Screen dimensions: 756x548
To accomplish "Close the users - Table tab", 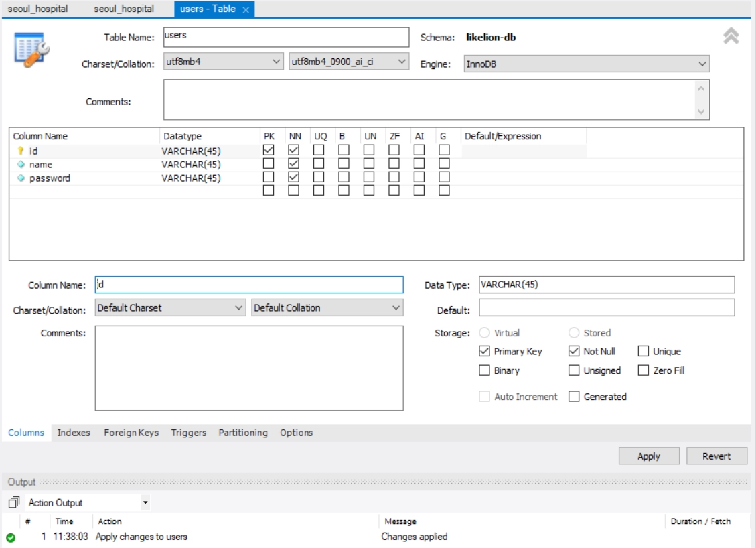I will [x=246, y=9].
